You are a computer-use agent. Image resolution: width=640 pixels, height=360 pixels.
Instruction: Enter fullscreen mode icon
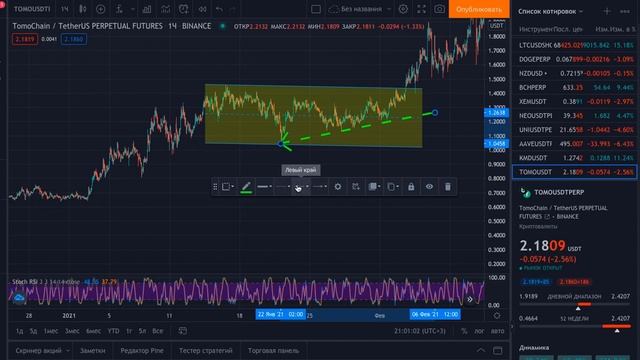pyautogui.click(x=421, y=9)
